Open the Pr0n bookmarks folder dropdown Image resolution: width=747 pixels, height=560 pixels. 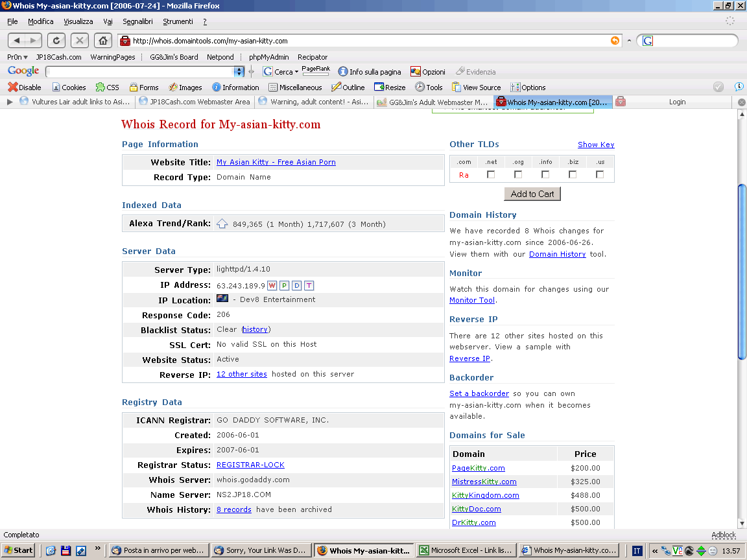18,57
